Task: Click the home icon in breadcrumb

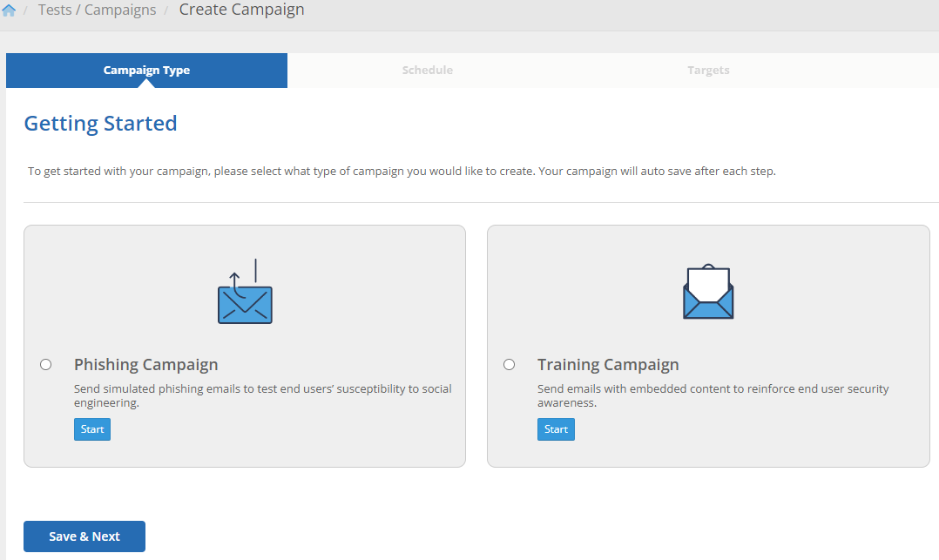Action: pos(9,10)
